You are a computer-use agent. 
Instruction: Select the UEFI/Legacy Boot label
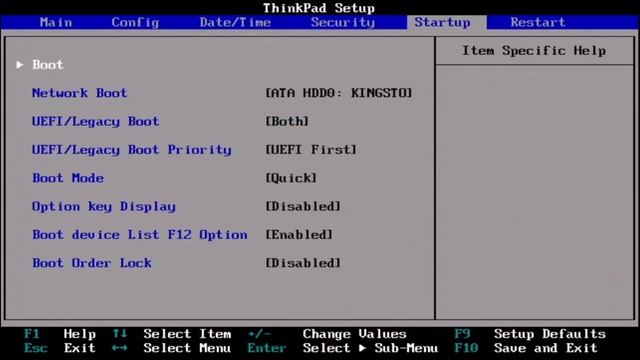(96, 122)
